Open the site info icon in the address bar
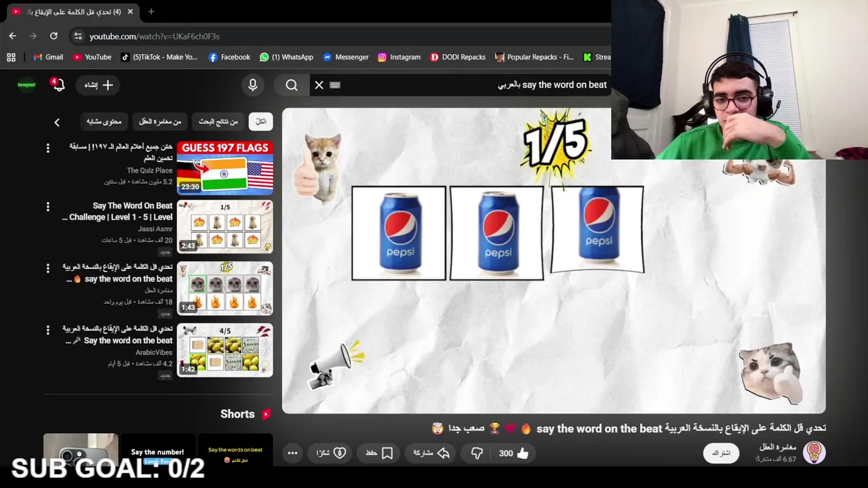This screenshot has height=488, width=868. tap(79, 36)
